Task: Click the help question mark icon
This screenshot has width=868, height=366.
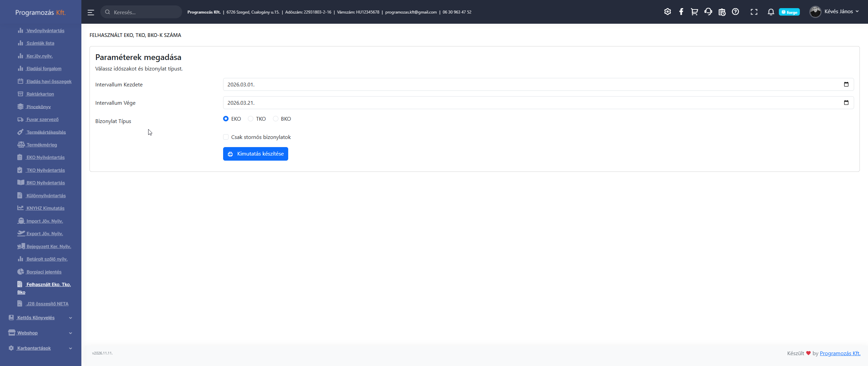Action: [735, 12]
